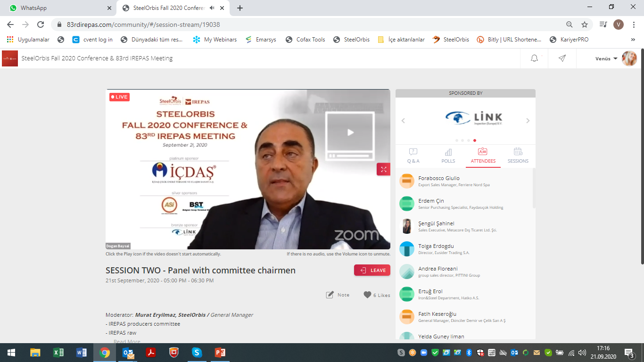Viewport: 644px width, 362px height.
Task: Open KariyerPRO bookmark
Action: [569, 40]
